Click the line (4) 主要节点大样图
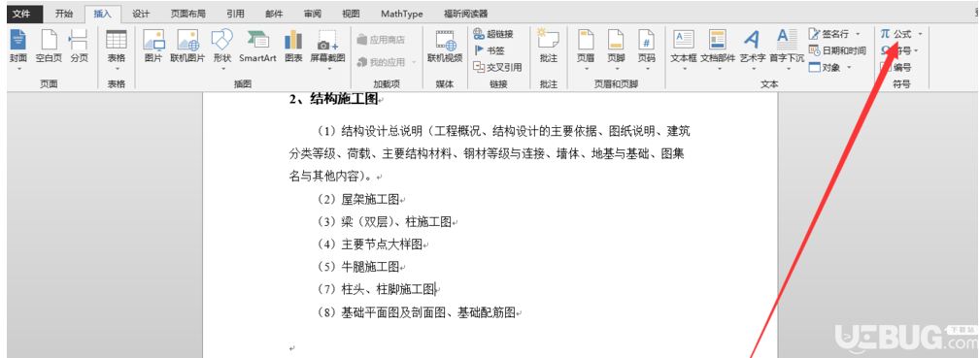This screenshot has width=980, height=358. pyautogui.click(x=370, y=244)
